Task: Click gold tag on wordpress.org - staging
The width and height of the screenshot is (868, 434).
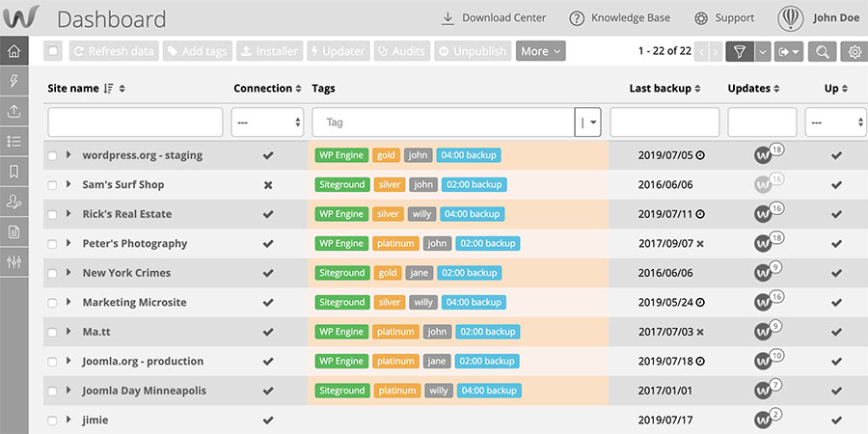Action: click(x=386, y=155)
